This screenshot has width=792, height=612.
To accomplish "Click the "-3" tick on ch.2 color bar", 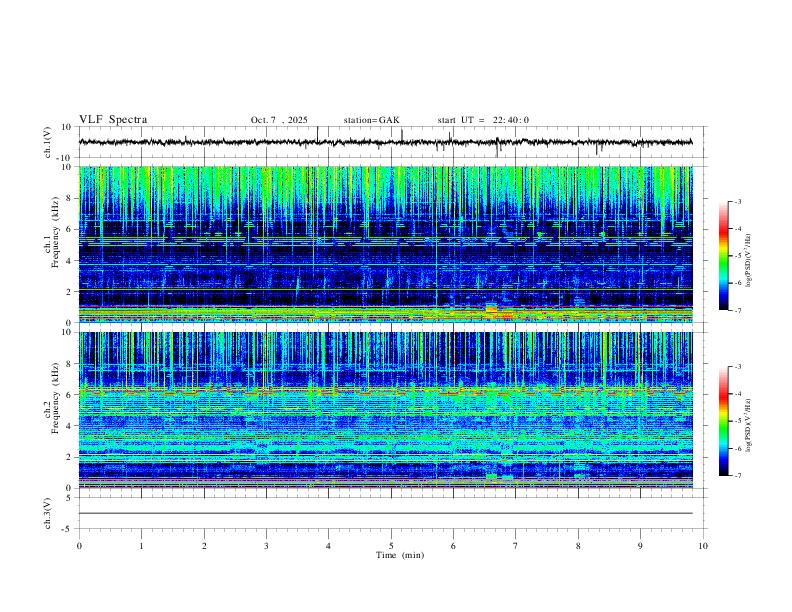I will 738,367.
